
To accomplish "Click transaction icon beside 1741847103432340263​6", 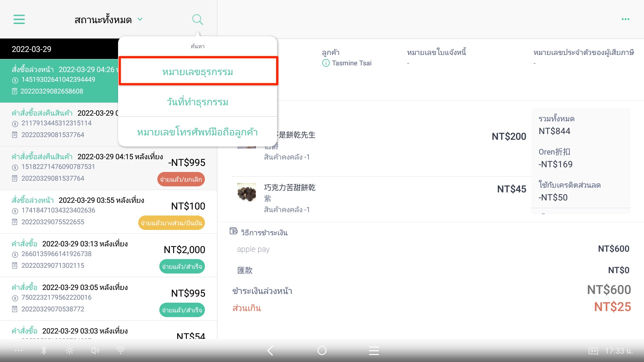I will click(x=15, y=211).
